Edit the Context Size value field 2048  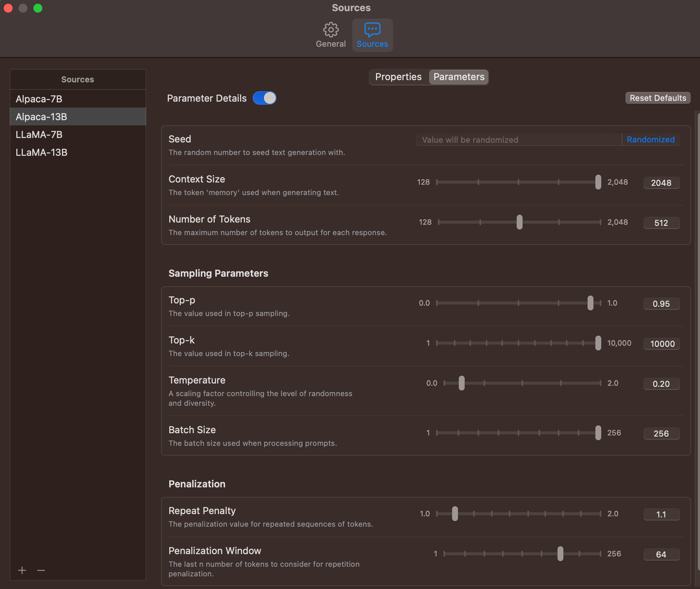tap(661, 183)
